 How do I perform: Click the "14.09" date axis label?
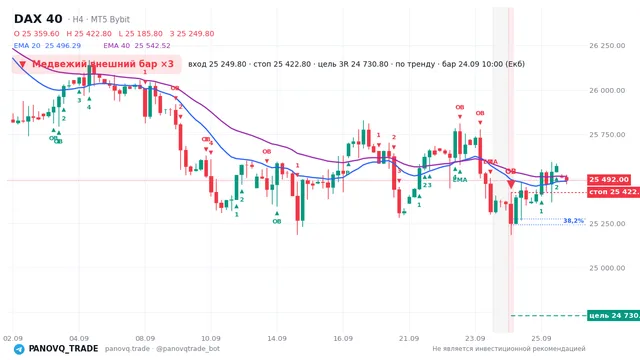(277, 338)
